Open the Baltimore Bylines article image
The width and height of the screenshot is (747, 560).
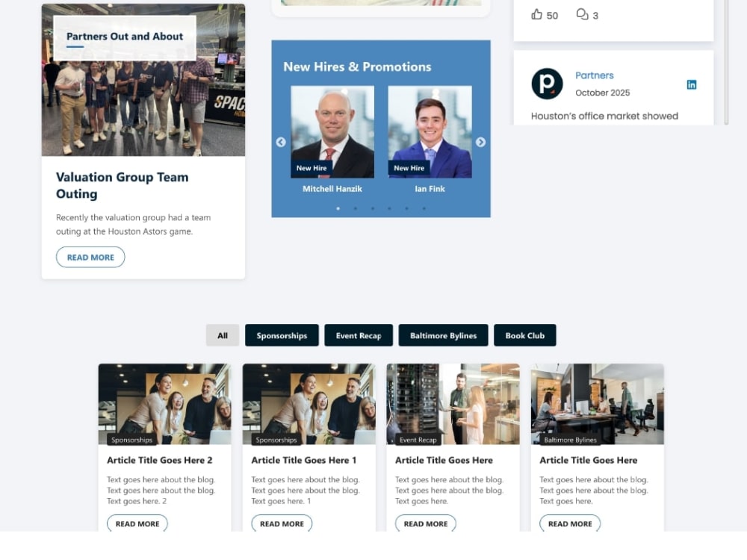(598, 404)
